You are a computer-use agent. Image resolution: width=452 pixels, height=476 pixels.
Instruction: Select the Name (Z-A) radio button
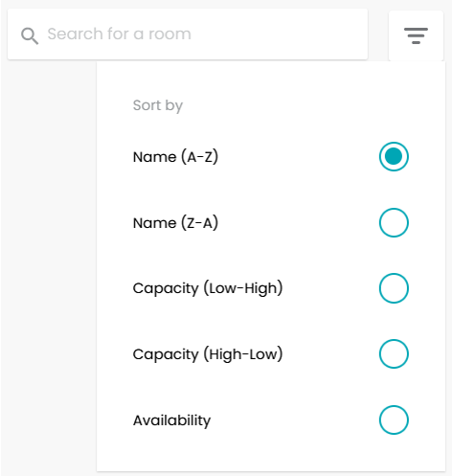394,222
